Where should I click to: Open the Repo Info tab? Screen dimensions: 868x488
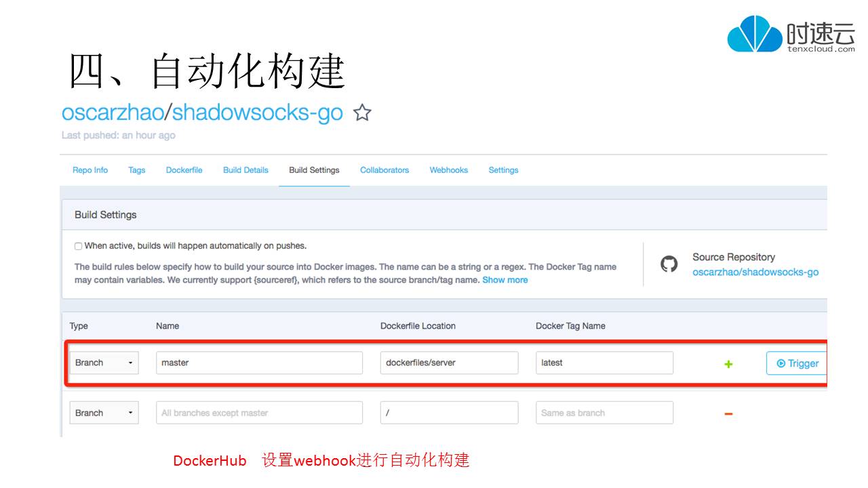pos(90,170)
